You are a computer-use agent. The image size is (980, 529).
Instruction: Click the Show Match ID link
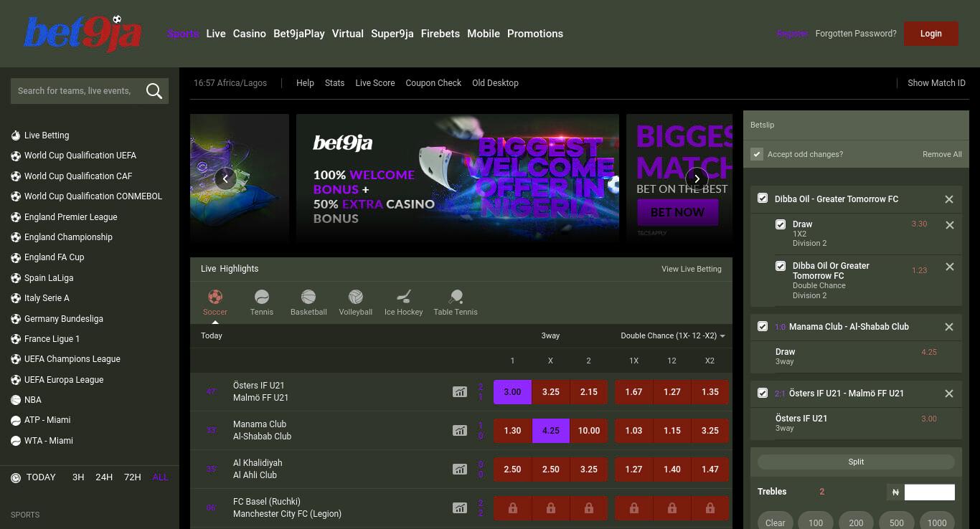click(x=936, y=83)
